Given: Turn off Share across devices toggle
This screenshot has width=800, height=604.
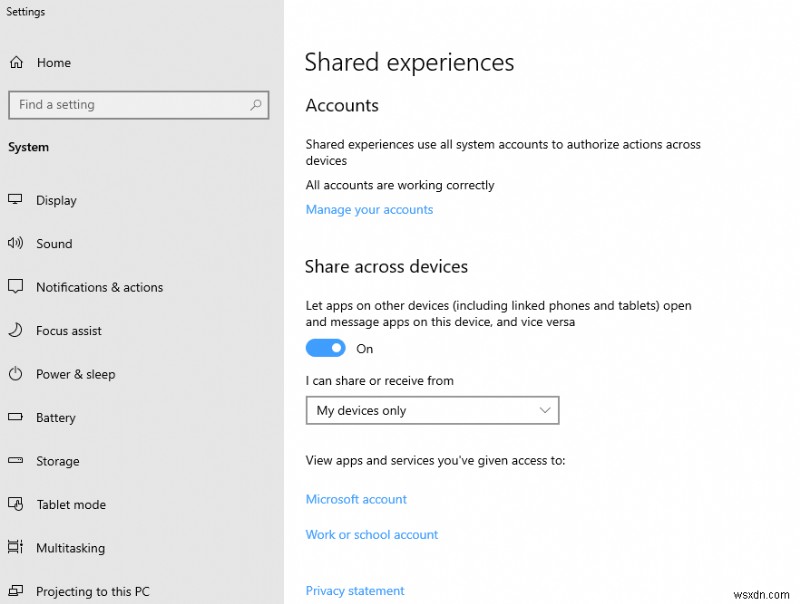Looking at the screenshot, I should 325,348.
